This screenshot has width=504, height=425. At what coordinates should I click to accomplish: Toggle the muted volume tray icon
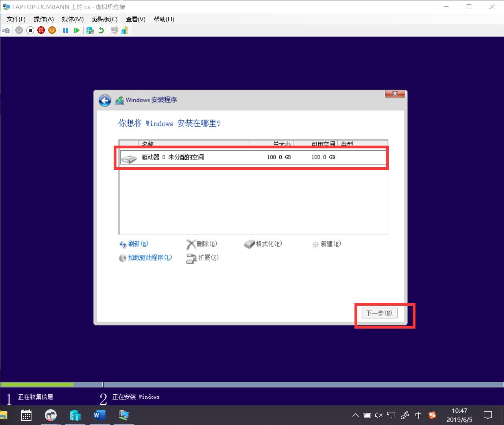click(x=378, y=415)
